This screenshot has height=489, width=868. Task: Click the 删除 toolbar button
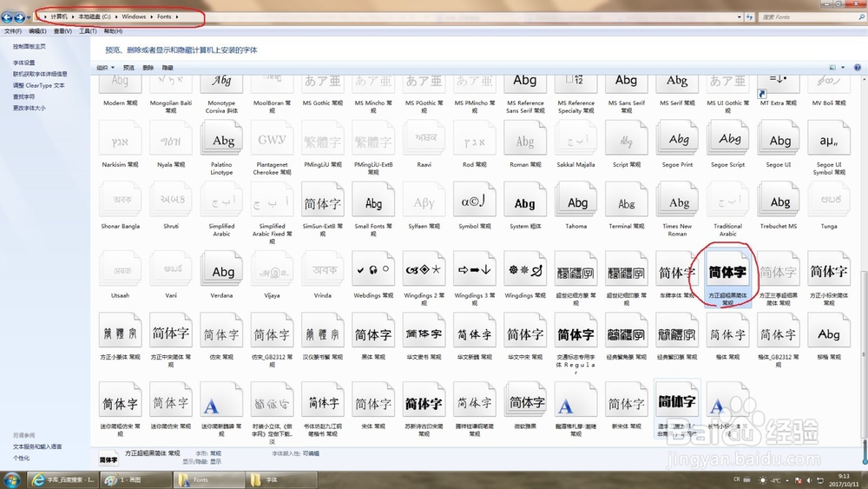click(x=148, y=68)
